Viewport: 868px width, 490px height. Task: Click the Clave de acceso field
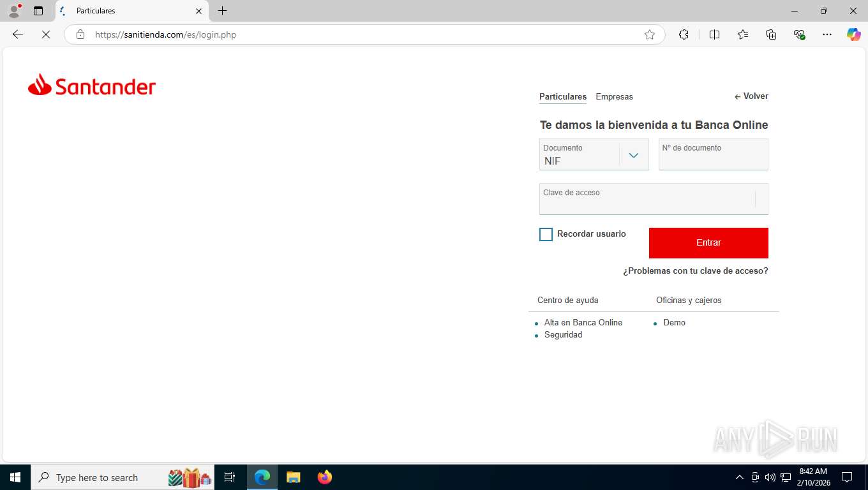654,199
